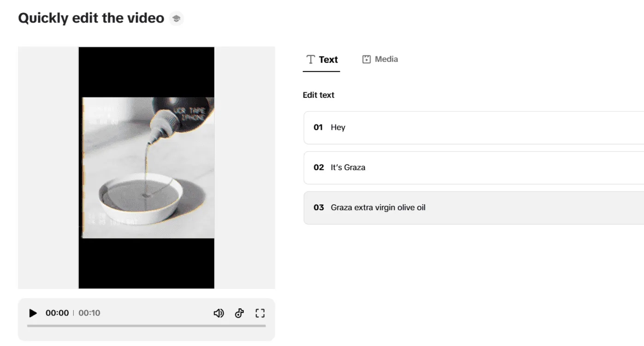Select the "It's Graza" text field

461,168
